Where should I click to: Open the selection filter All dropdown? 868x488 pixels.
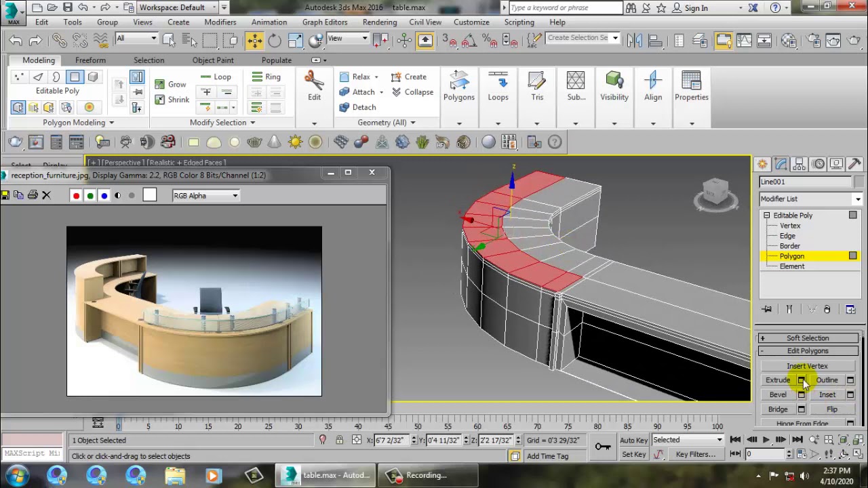point(136,38)
